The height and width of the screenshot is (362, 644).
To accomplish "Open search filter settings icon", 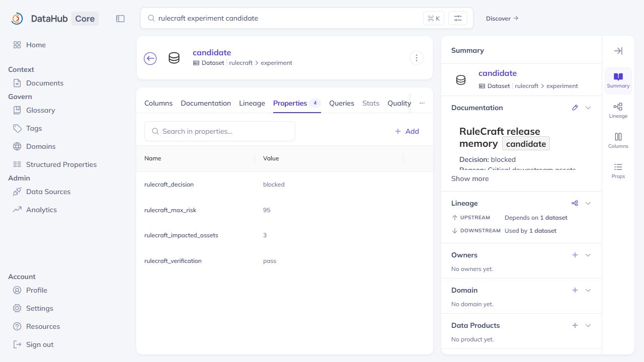I will coord(458,18).
